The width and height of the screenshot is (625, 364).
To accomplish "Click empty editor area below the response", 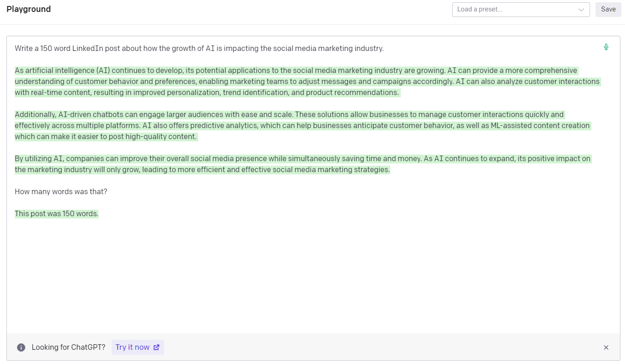I will (312, 275).
